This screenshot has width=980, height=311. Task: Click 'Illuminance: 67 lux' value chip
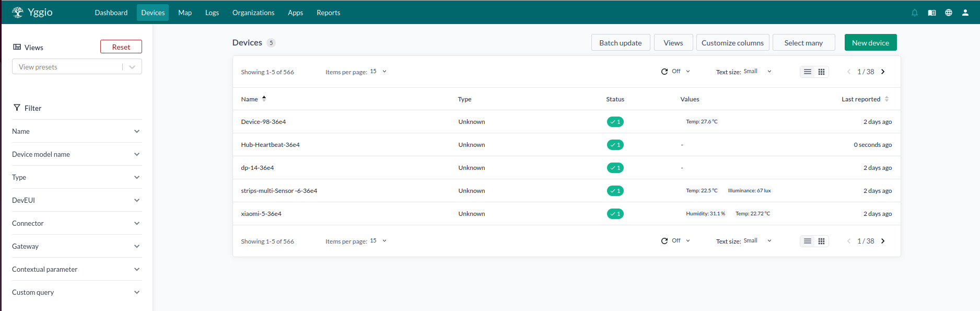[x=749, y=191]
